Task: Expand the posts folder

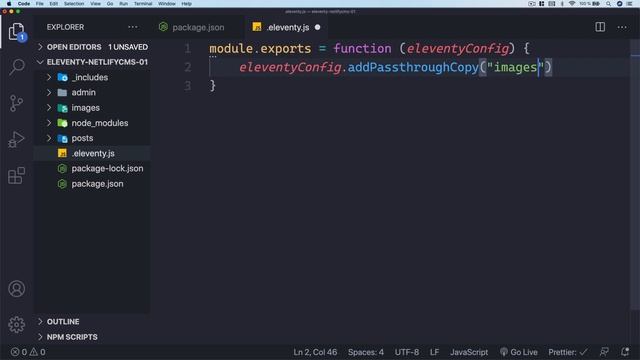Action: (49, 138)
